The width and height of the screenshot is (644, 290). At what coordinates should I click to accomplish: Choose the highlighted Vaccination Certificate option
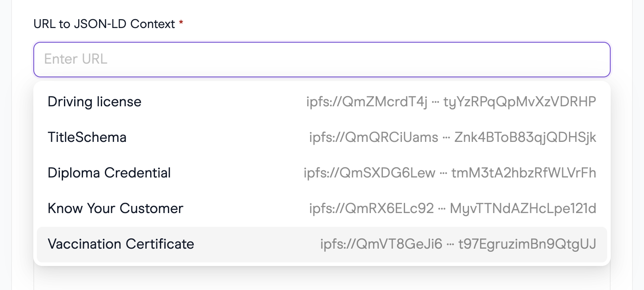322,244
